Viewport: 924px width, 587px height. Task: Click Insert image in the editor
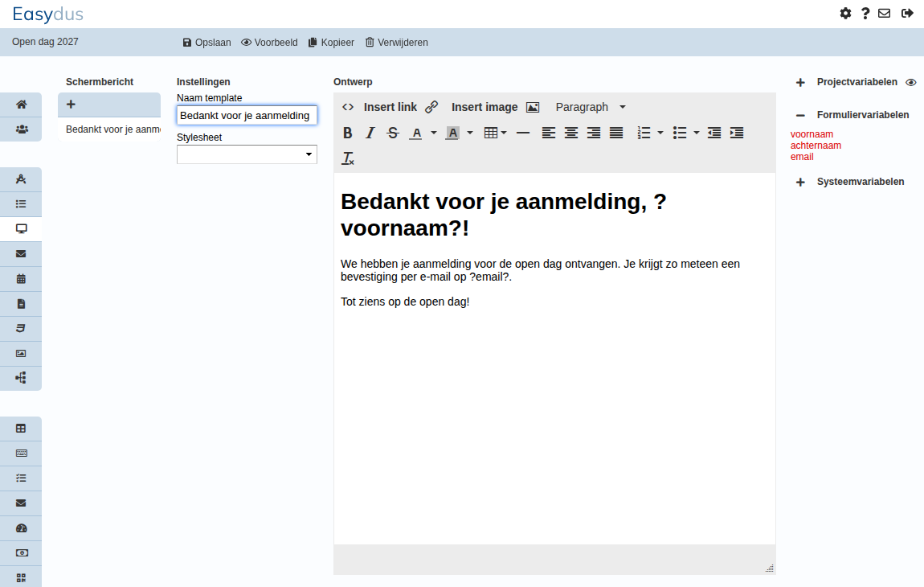(x=495, y=108)
